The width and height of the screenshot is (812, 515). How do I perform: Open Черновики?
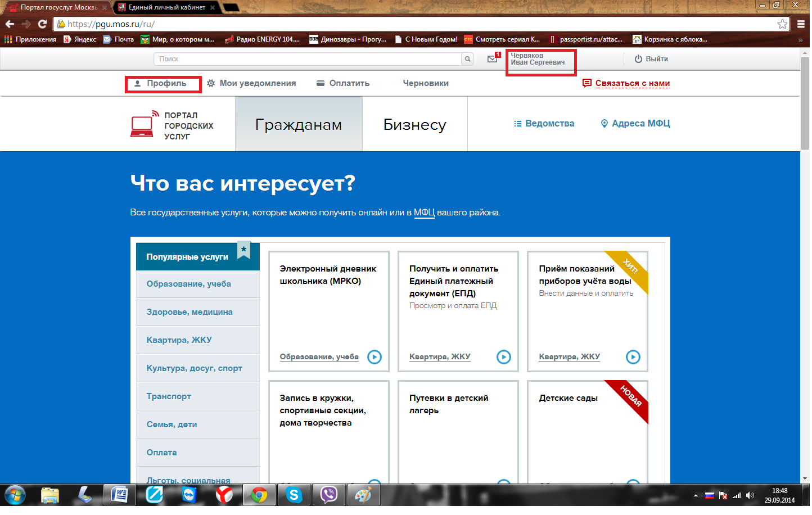426,83
